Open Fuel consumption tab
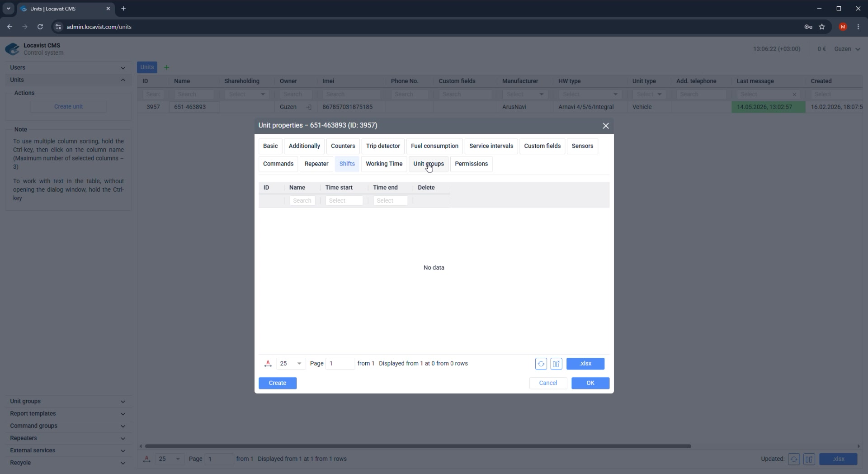Image resolution: width=868 pixels, height=474 pixels. pyautogui.click(x=434, y=146)
